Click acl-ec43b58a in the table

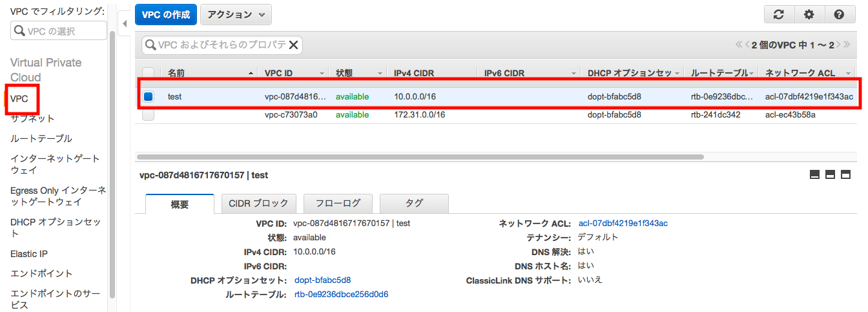[790, 115]
